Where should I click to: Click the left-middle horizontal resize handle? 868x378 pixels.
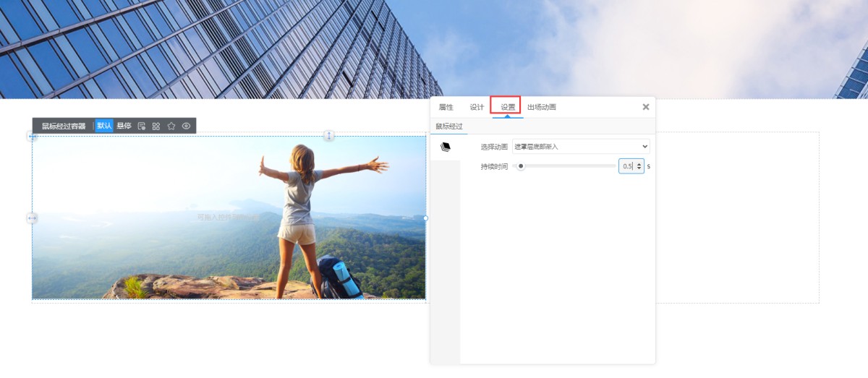[x=32, y=218]
